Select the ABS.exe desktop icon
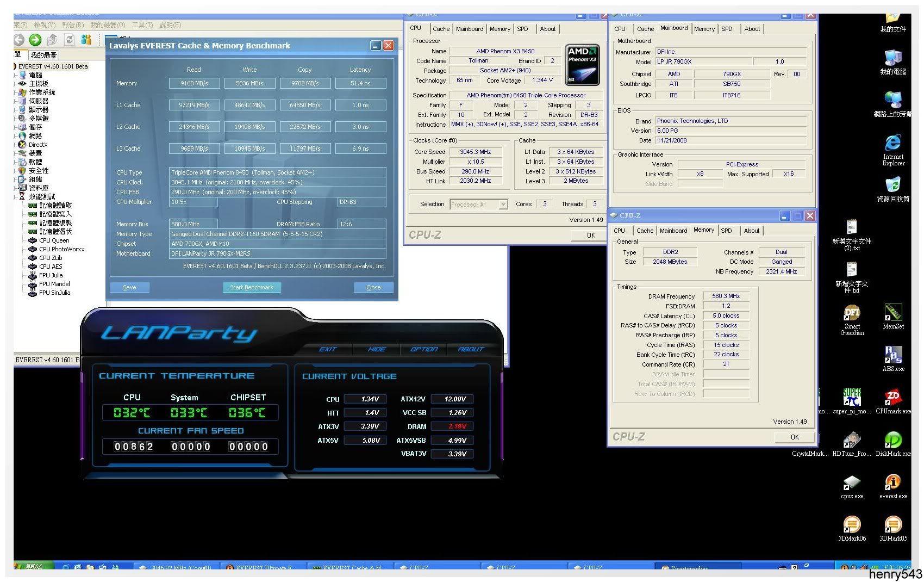 [893, 359]
